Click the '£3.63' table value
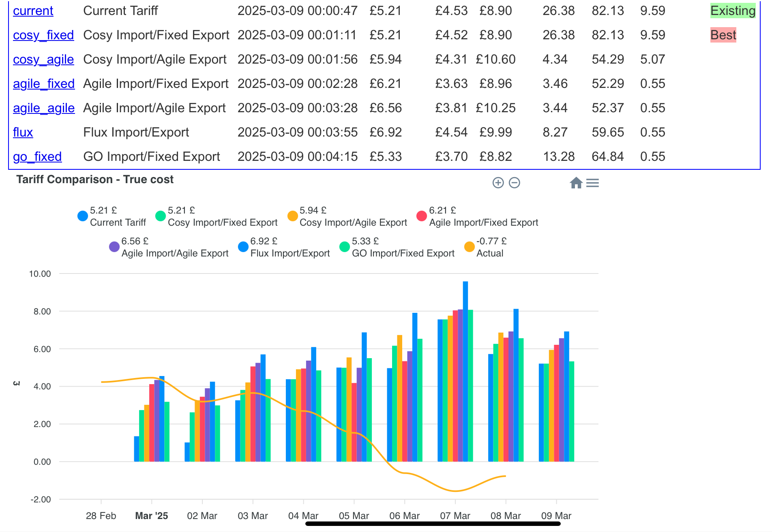 click(451, 84)
